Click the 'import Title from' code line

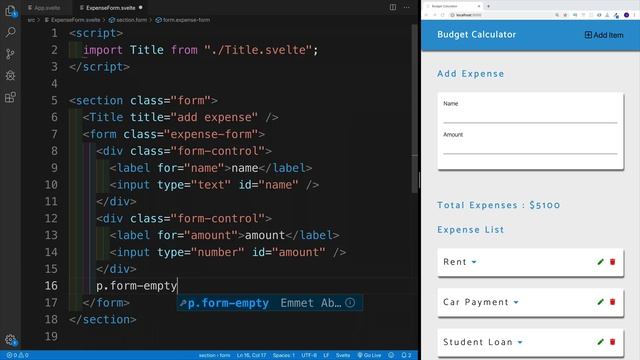click(200, 50)
